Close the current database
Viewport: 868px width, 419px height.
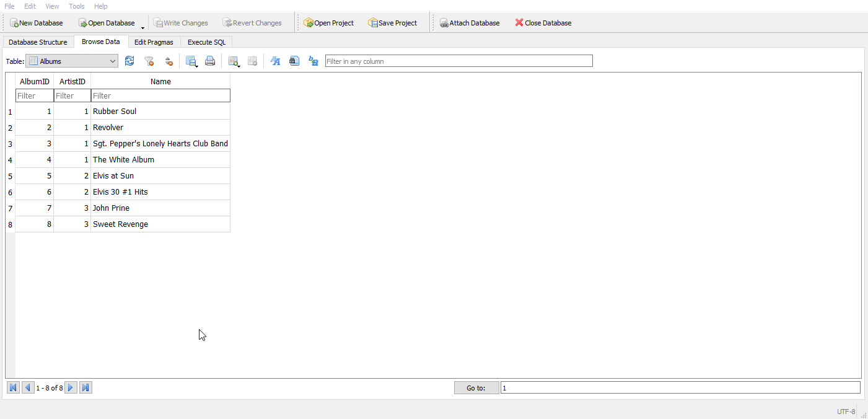click(x=543, y=22)
